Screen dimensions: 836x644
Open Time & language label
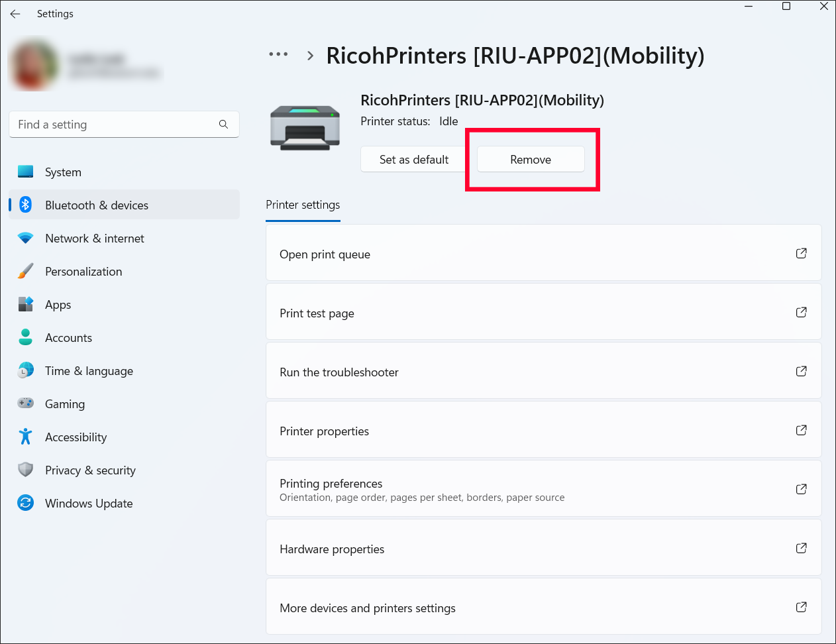tap(89, 371)
